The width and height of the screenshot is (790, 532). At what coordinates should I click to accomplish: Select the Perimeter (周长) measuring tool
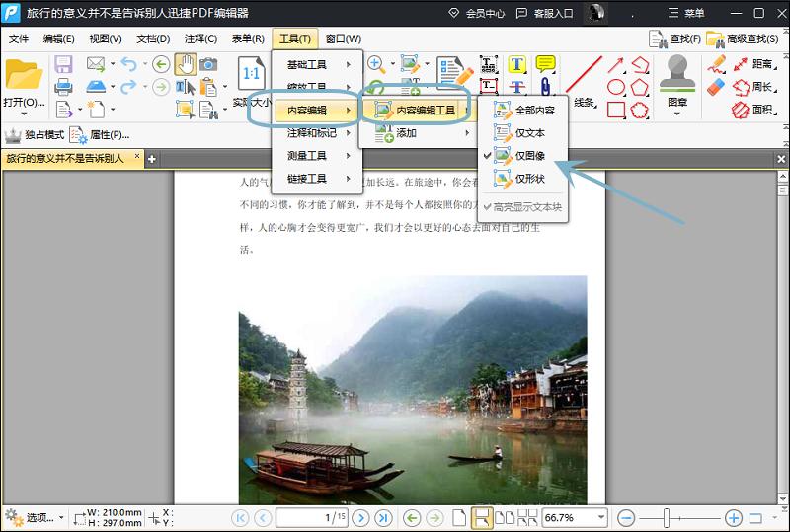click(x=754, y=87)
